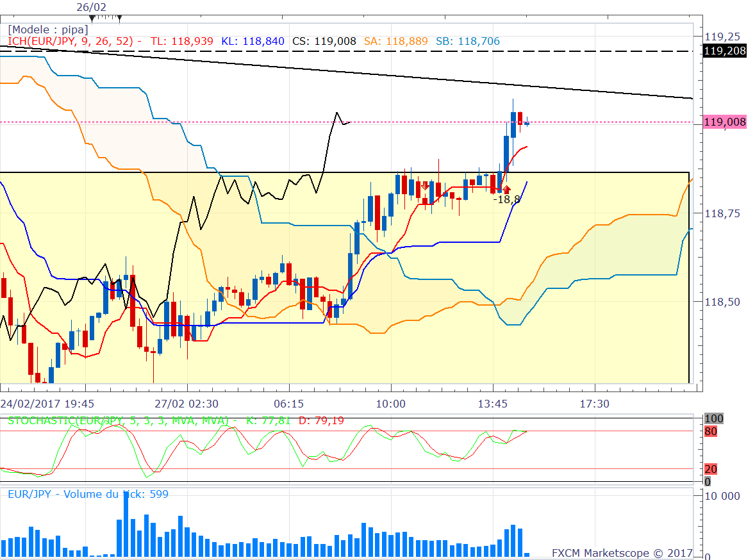Viewport: 755px width, 560px height.
Task: Click the EUR/JPY Volume du tick label
Action: pos(88,494)
